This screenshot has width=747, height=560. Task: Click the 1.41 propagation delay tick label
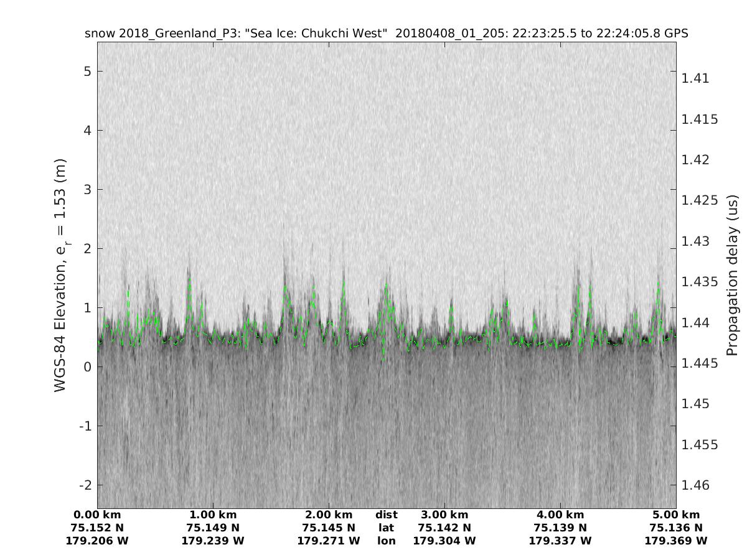[x=695, y=78]
